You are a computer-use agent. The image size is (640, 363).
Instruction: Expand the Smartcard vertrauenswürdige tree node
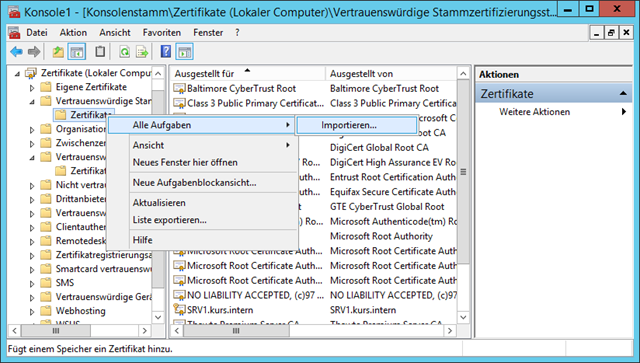(32, 269)
